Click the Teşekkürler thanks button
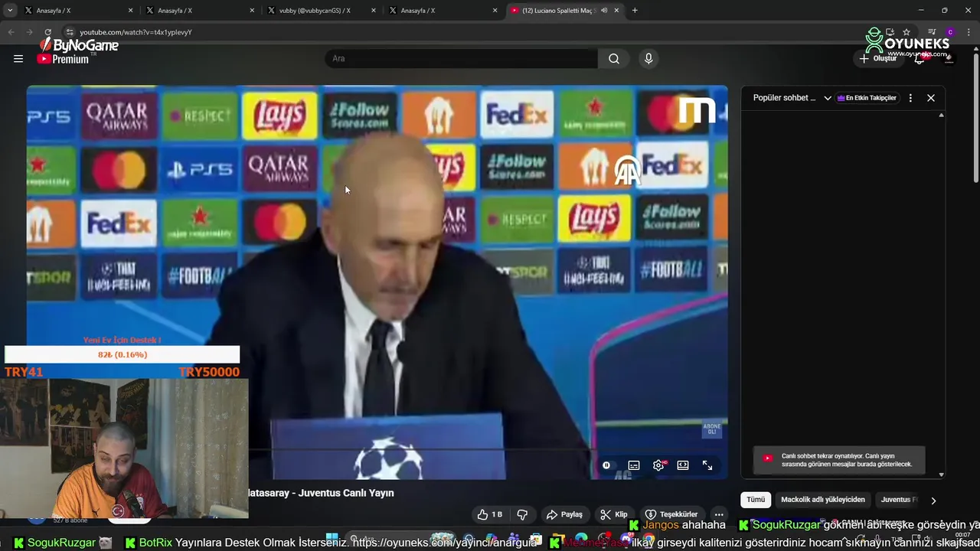 point(671,514)
